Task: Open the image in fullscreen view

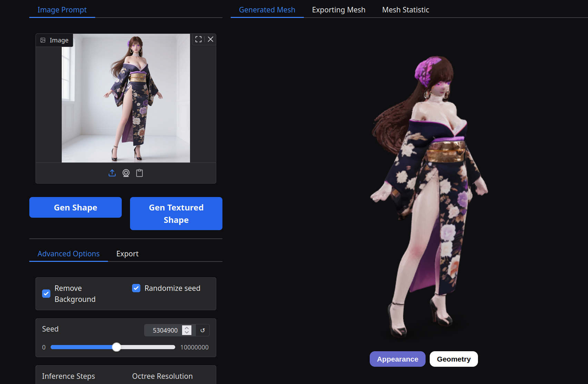Action: 198,39
